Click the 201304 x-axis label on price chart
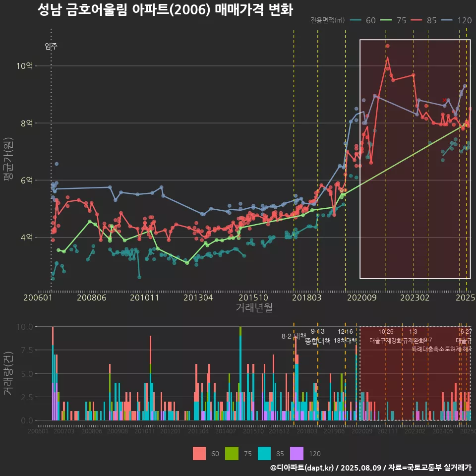 coord(198,297)
